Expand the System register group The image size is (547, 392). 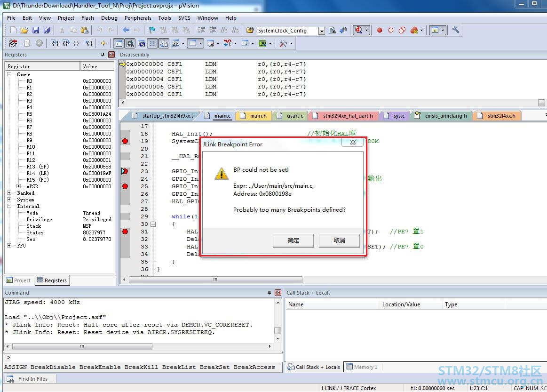(x=9, y=200)
